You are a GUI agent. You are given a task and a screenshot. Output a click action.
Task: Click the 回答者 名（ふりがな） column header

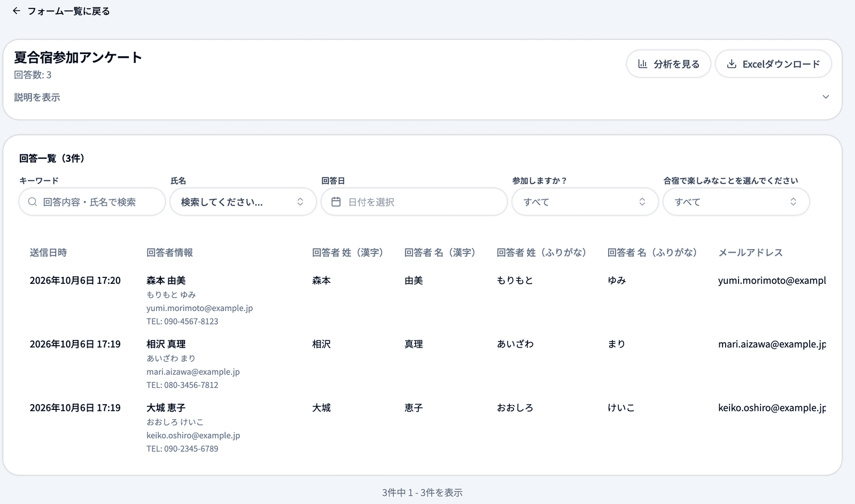click(652, 252)
